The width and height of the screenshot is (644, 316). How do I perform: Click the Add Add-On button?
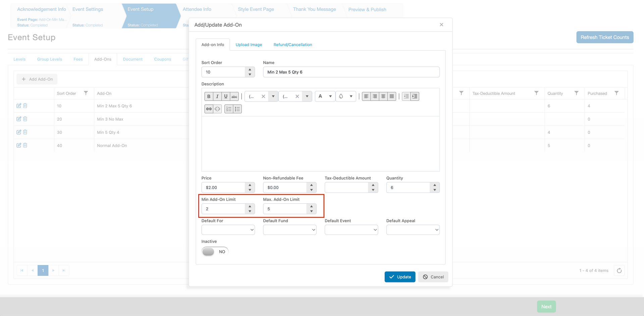[x=37, y=79]
